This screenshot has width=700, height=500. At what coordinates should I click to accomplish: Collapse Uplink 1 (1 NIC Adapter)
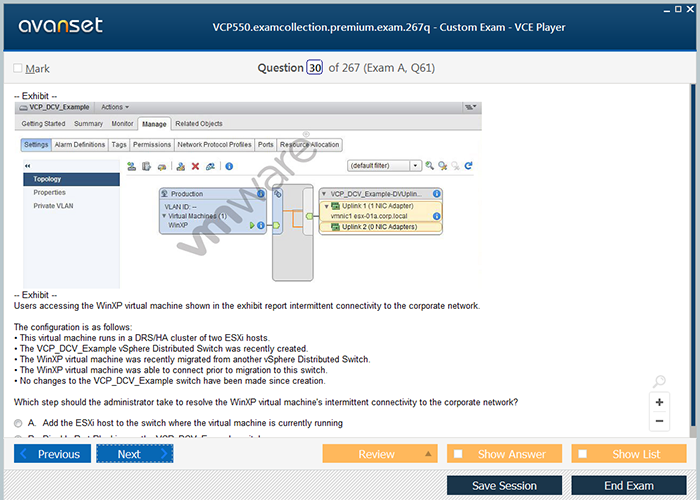pyautogui.click(x=326, y=206)
